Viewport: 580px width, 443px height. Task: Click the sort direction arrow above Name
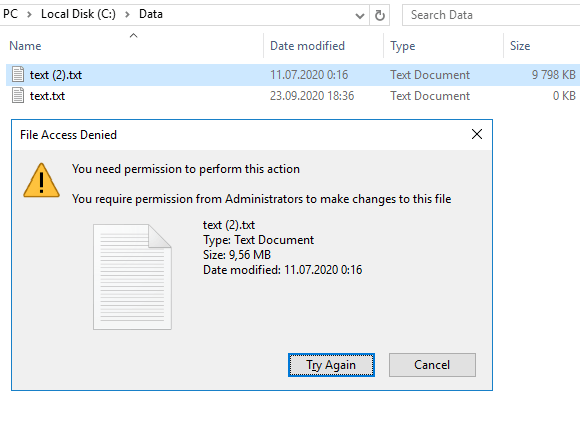(x=134, y=36)
